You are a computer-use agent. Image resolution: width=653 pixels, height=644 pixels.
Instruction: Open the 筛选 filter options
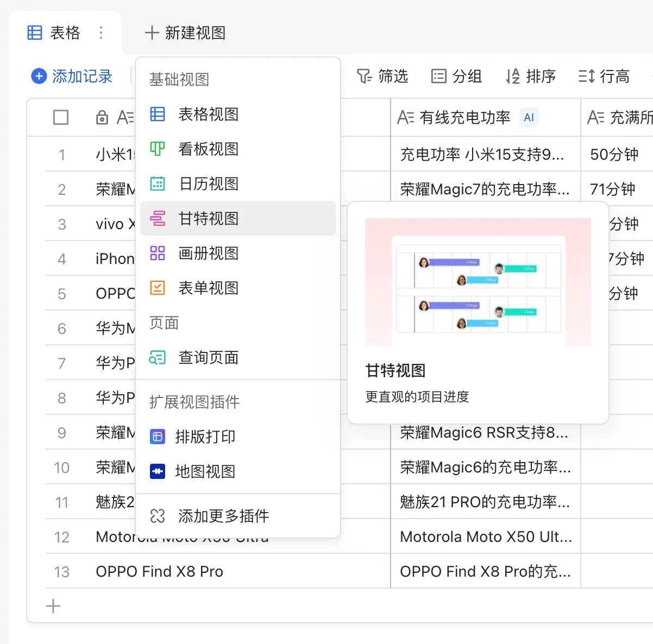pos(382,77)
